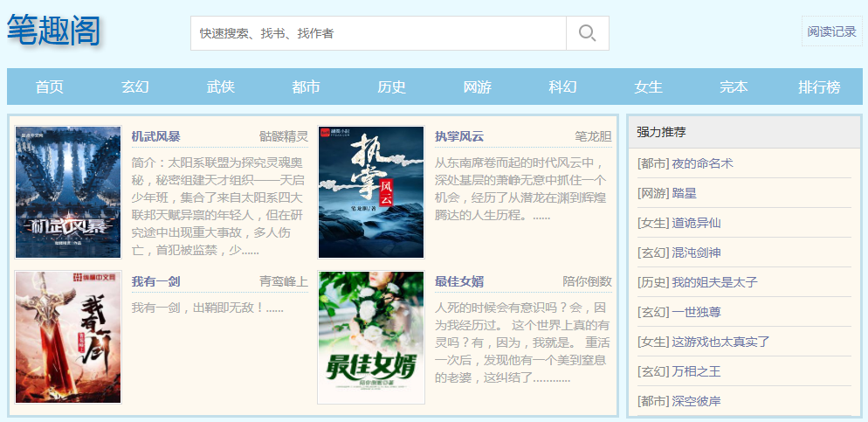
Task: Open the 玄幻 category
Action: click(x=135, y=87)
